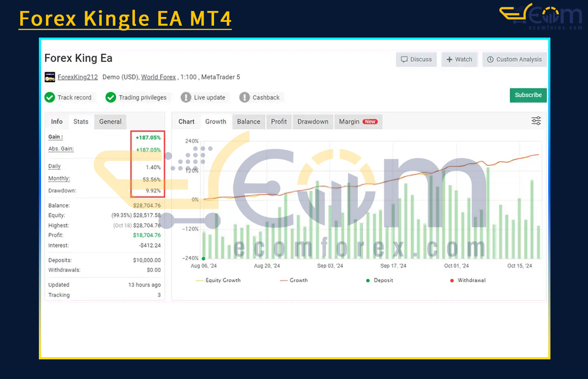Toggle Equity Growth series in legend

click(218, 280)
